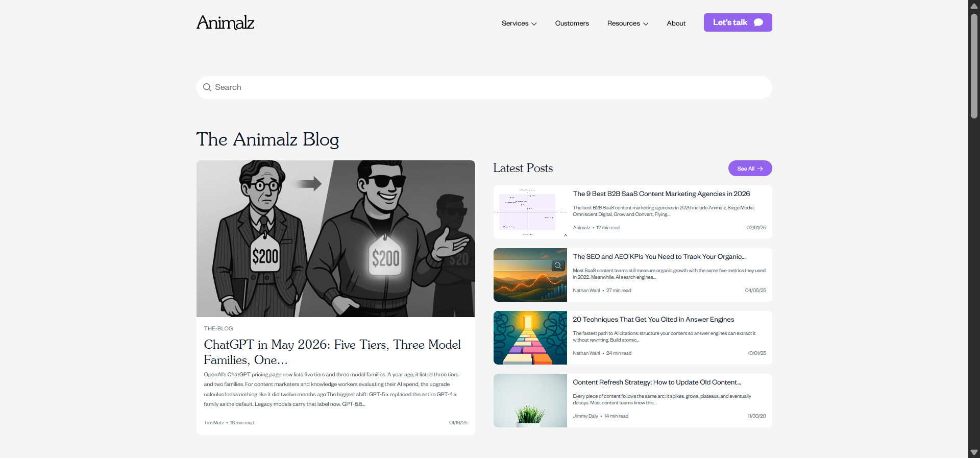This screenshot has height=458, width=980.
Task: Open the SEO and AEO KPIs post title
Action: (659, 257)
